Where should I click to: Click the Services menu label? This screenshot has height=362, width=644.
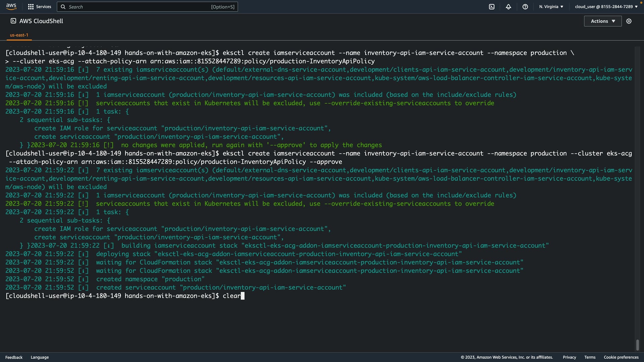[44, 7]
